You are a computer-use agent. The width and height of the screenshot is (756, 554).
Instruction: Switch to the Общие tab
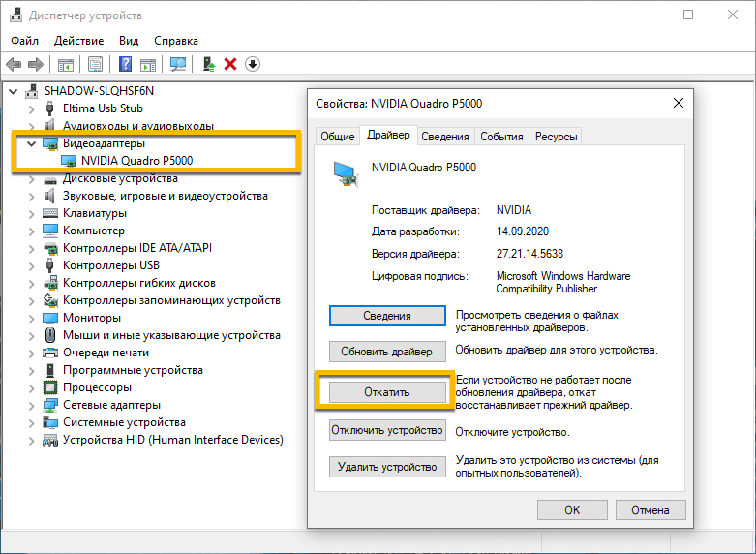coord(338,137)
